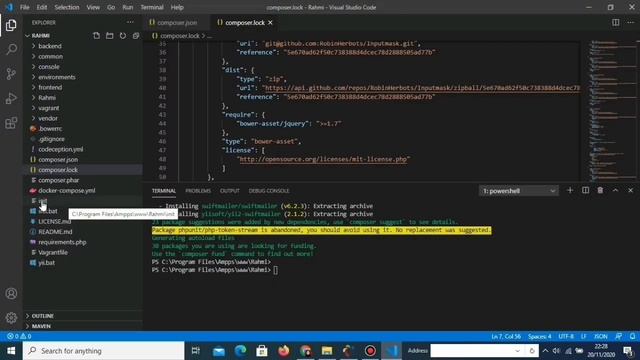Open the Terminal menu

click(151, 7)
